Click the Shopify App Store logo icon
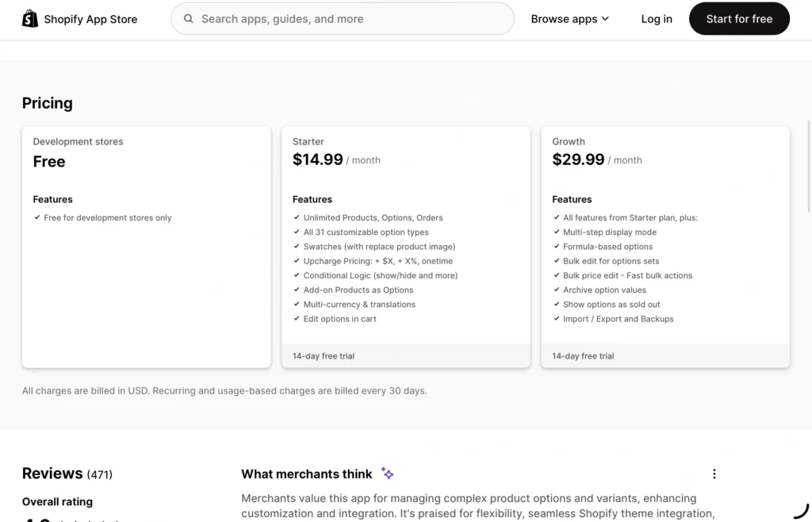This screenshot has width=812, height=522. (30, 18)
